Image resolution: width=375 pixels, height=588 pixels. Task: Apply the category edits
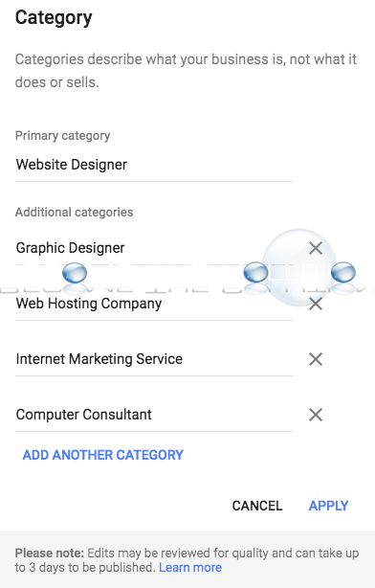click(x=328, y=506)
